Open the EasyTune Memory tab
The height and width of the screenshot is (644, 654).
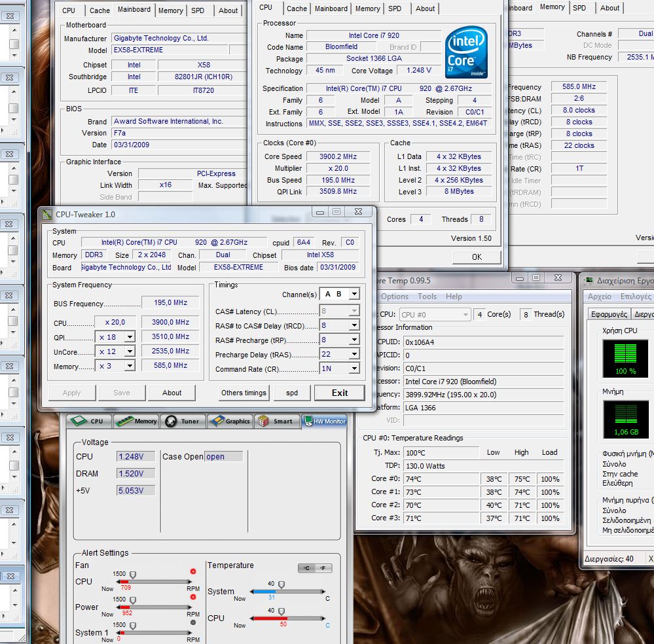[x=136, y=421]
